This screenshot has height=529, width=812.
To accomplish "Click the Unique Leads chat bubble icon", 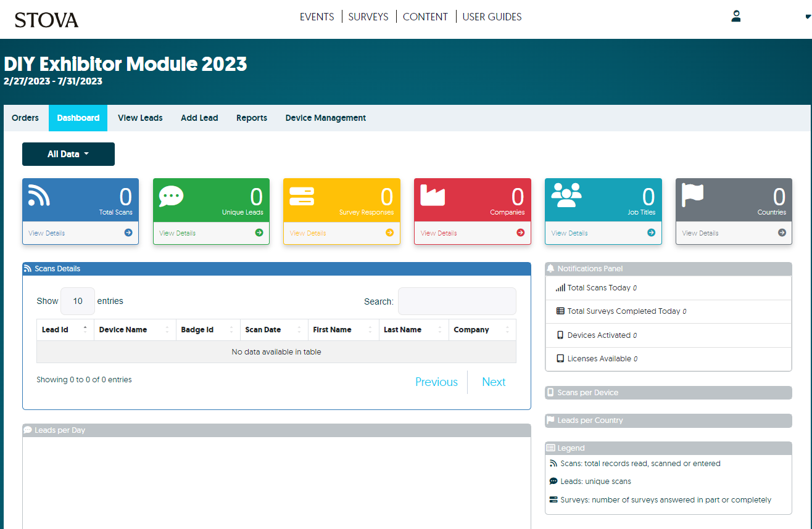I will [171, 195].
